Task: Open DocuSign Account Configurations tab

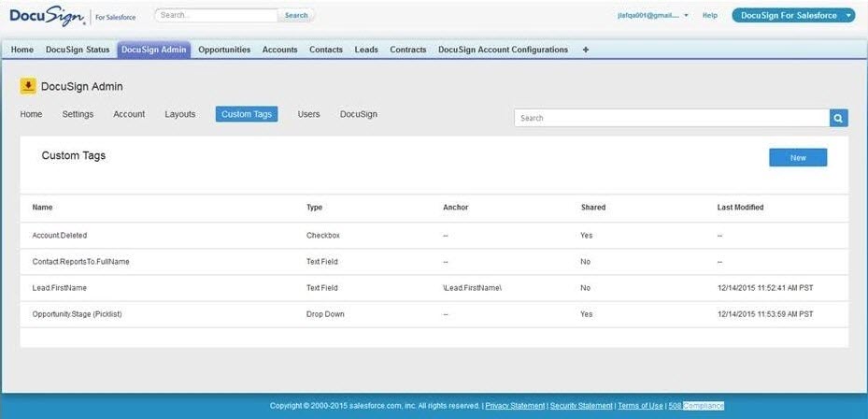Action: coord(504,50)
